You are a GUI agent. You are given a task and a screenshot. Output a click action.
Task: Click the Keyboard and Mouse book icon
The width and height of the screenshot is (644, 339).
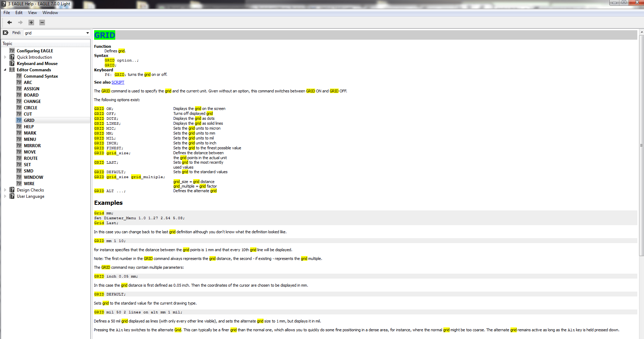tap(12, 63)
